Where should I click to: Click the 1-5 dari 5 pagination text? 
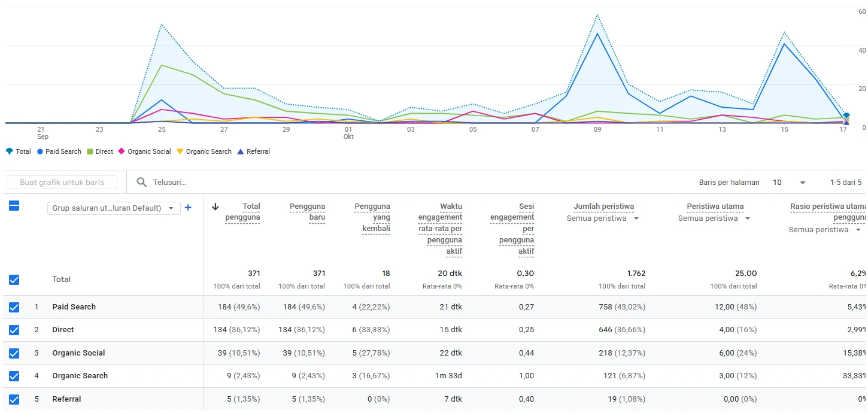coord(846,183)
